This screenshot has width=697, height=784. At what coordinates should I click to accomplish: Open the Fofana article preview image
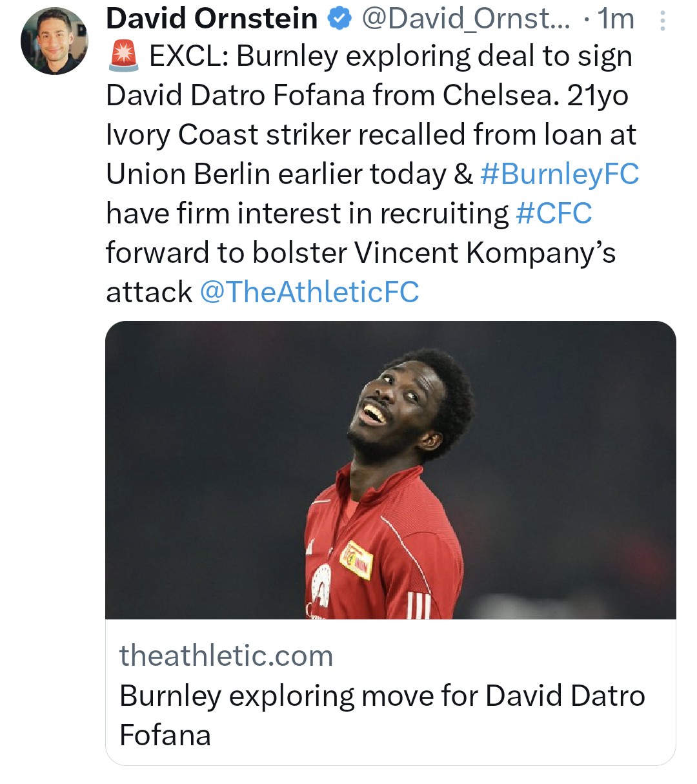[390, 469]
